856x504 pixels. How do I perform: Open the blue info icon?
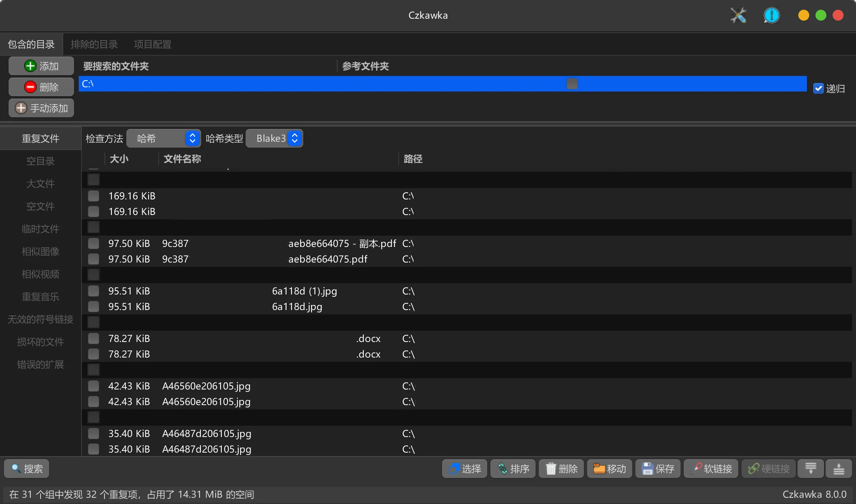tap(771, 16)
